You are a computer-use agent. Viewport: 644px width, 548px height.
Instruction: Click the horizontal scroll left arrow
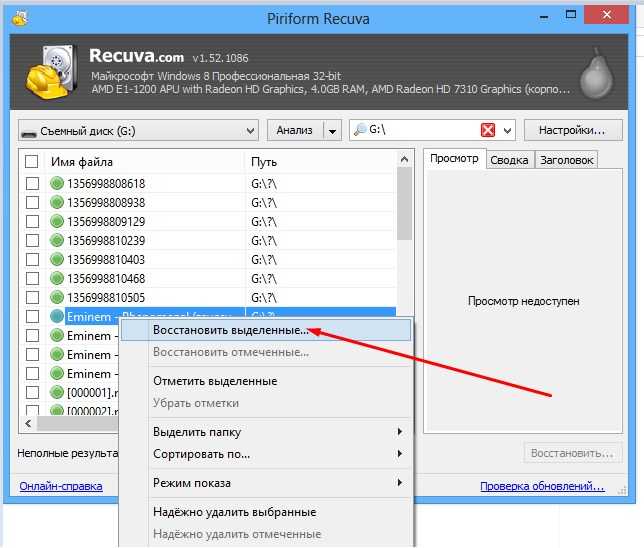28,423
